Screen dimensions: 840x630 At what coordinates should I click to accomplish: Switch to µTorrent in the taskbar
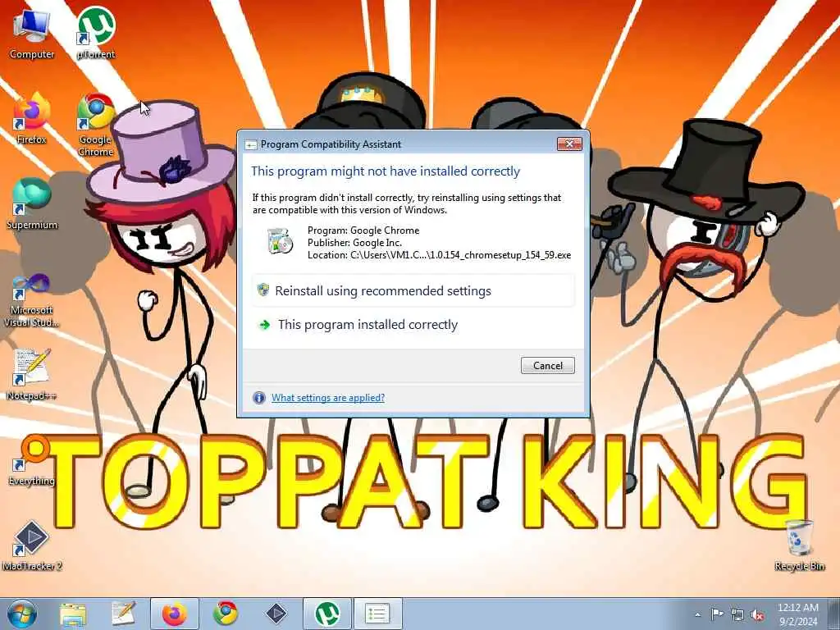(326, 614)
